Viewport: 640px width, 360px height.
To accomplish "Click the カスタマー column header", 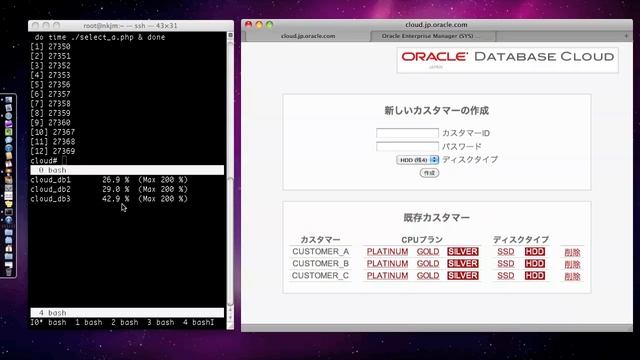I will [320, 240].
